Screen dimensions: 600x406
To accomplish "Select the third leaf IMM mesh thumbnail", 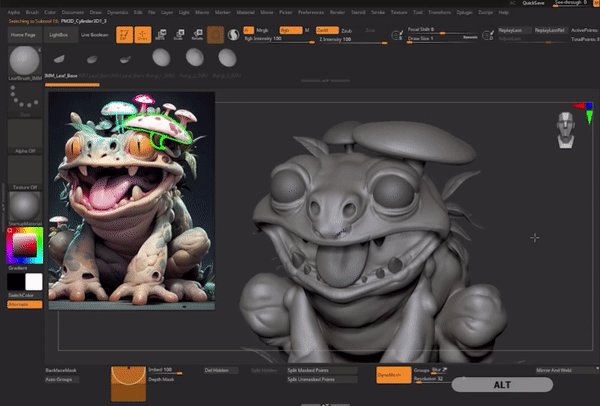I will click(x=125, y=59).
